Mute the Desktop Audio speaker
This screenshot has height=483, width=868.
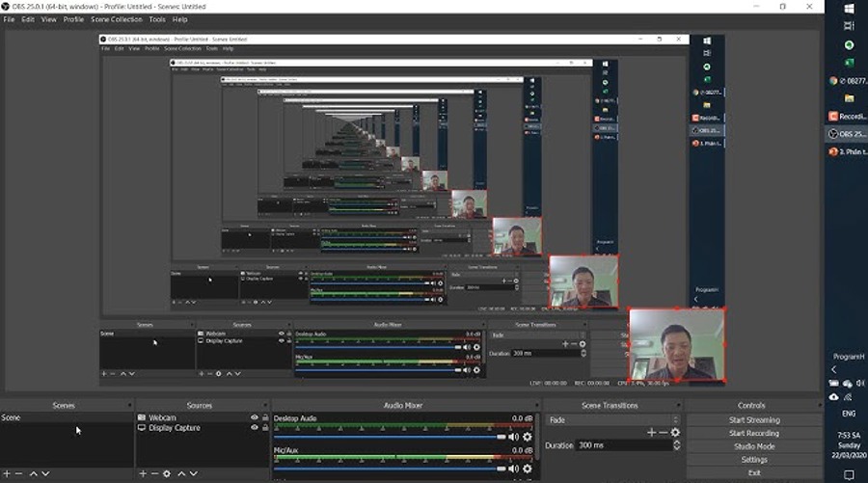tap(514, 437)
